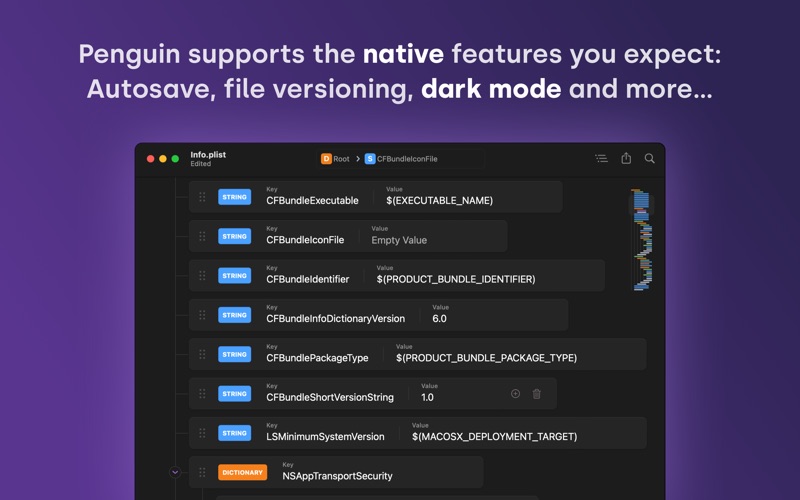Click the minimap document overview
This screenshot has height=500, width=800.
642,240
